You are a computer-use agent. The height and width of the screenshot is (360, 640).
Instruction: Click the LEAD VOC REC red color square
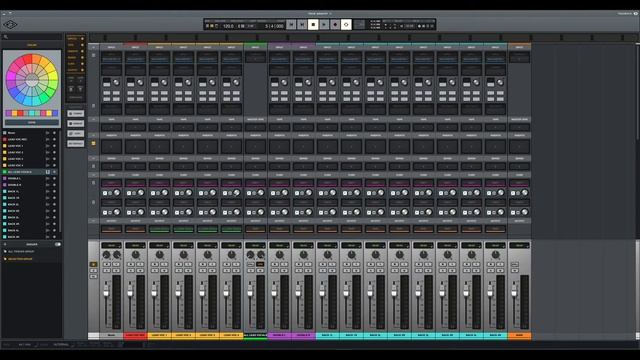click(5, 139)
